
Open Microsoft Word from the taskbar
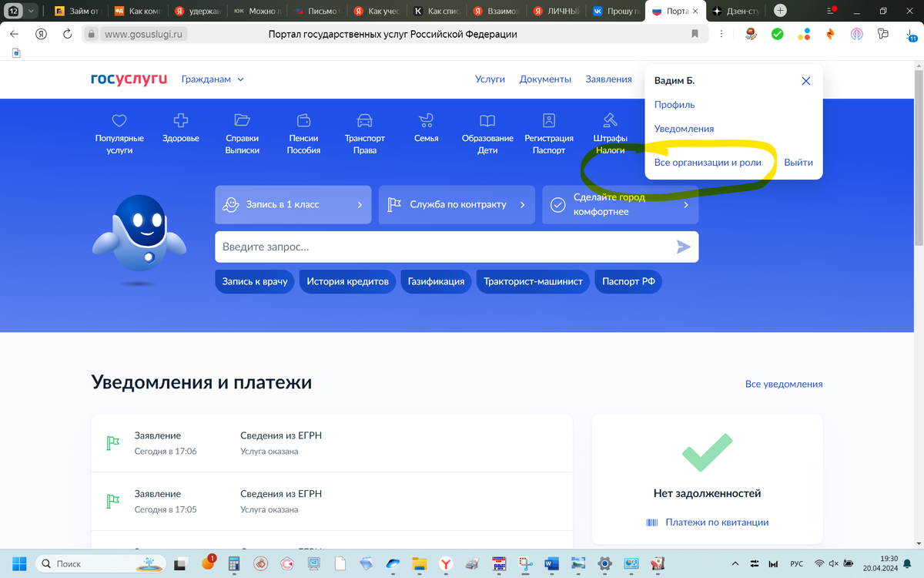[552, 565]
